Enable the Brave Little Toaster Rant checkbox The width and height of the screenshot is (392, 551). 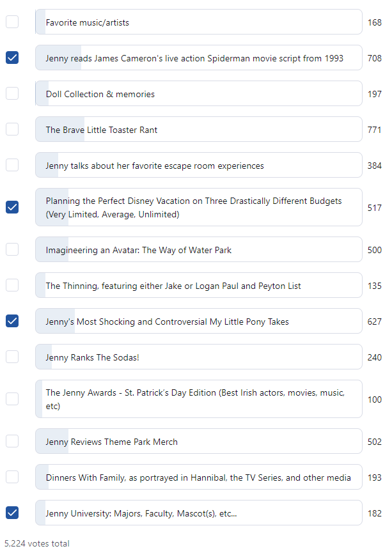pos(12,129)
